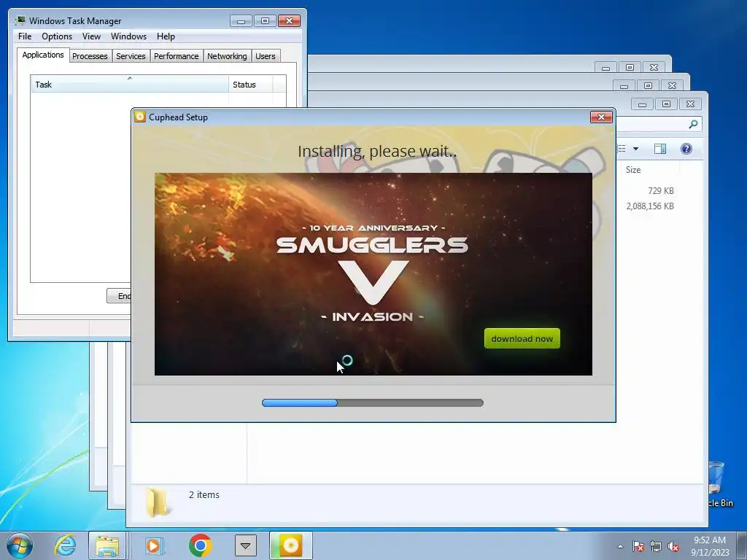The width and height of the screenshot is (747, 560).
Task: Switch to the Performance tab
Action: pos(177,56)
